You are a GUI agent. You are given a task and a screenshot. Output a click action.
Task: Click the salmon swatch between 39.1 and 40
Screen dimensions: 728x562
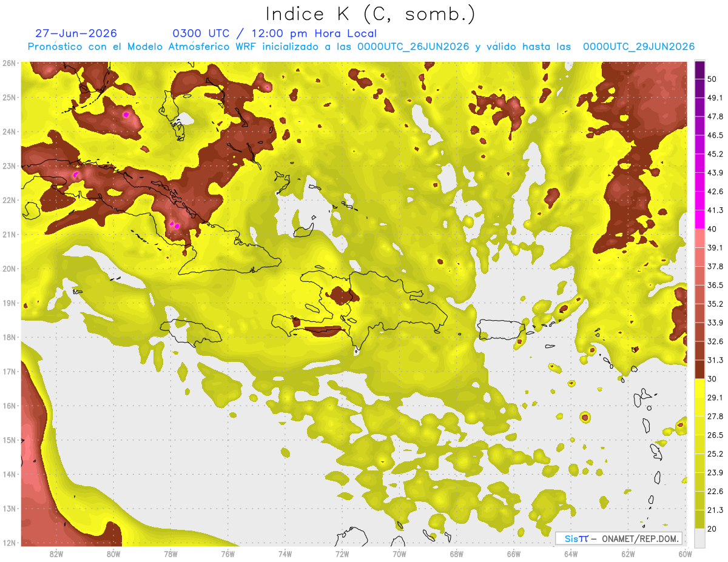pyautogui.click(x=699, y=238)
